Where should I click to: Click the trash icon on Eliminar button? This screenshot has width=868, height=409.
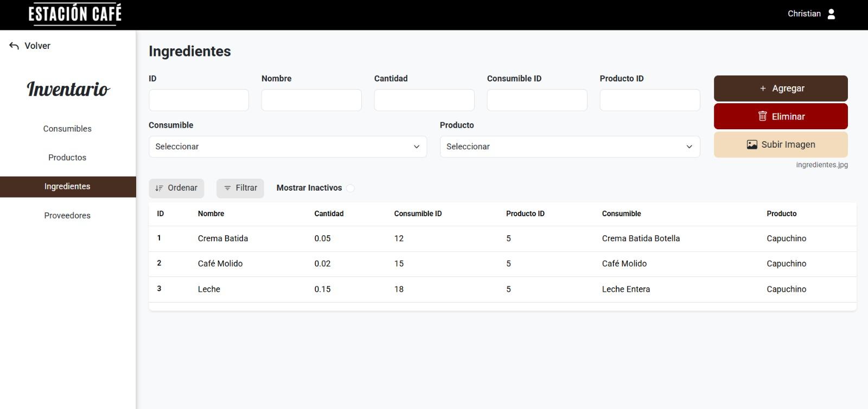pyautogui.click(x=762, y=116)
